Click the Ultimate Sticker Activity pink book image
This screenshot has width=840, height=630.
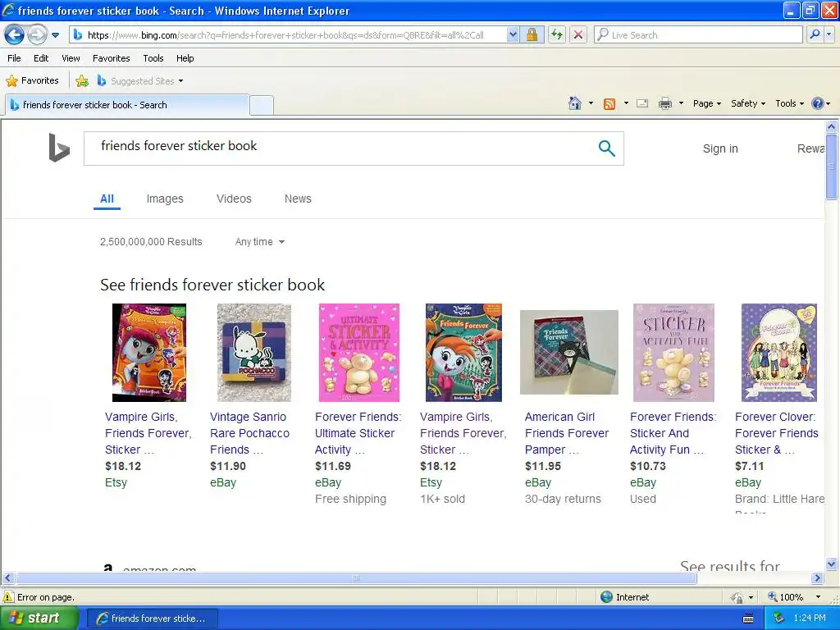pyautogui.click(x=359, y=353)
